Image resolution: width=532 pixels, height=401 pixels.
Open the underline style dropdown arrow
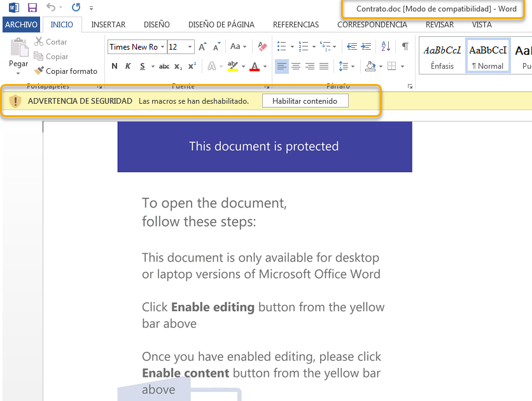153,66
